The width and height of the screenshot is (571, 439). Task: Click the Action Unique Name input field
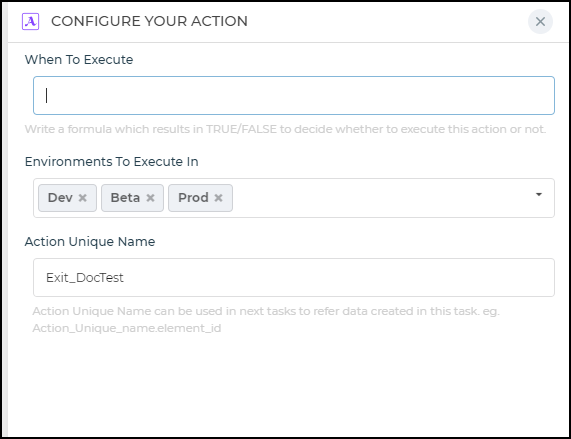click(x=294, y=277)
